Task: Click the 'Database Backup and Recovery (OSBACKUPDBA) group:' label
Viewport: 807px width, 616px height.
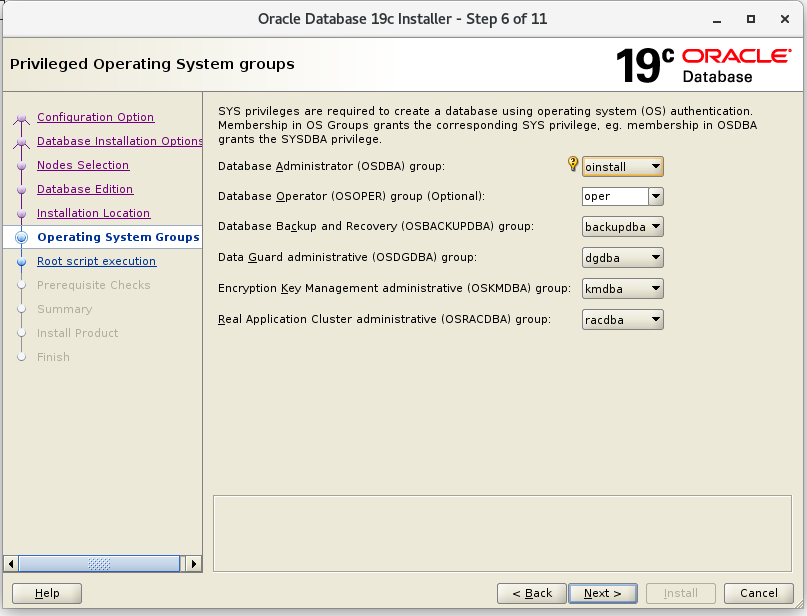Action: 376,226
